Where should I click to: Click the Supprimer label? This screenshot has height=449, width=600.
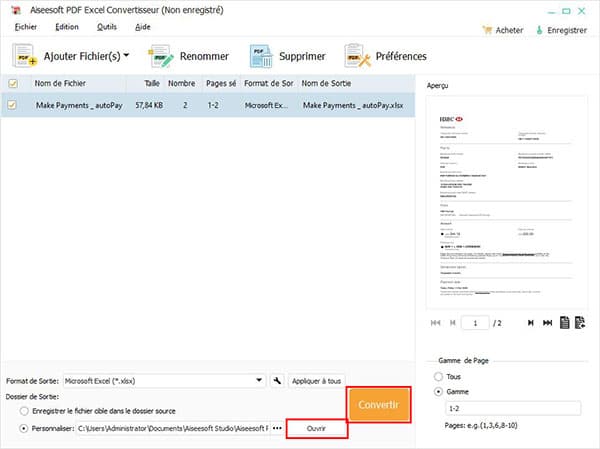302,56
